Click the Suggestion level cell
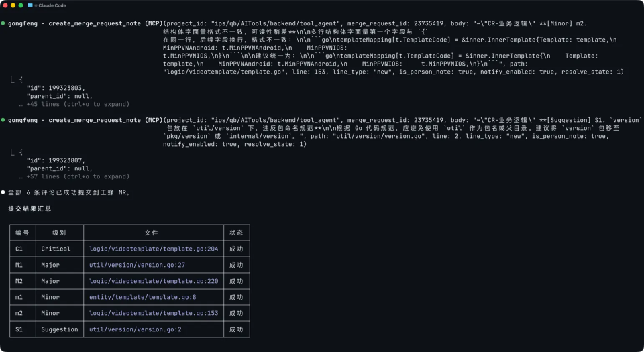This screenshot has width=644, height=352. click(60, 329)
